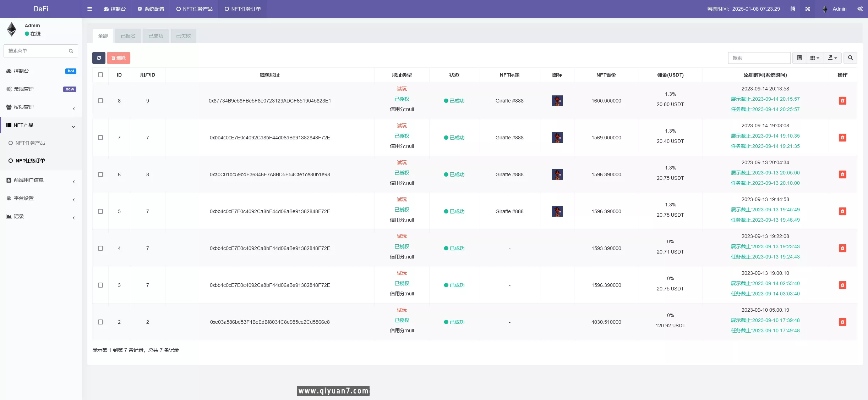Tick the checkbox for order ID 2

pyautogui.click(x=100, y=322)
